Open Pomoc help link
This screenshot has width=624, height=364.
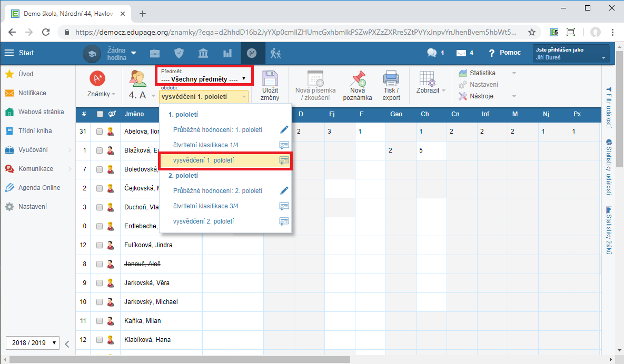(x=504, y=53)
